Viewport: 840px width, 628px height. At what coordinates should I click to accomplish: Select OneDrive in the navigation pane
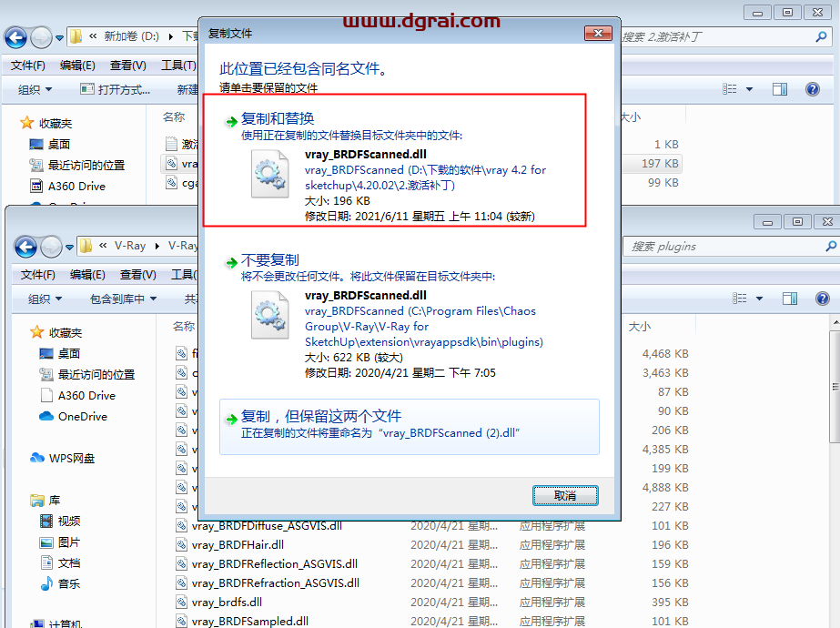tap(82, 416)
